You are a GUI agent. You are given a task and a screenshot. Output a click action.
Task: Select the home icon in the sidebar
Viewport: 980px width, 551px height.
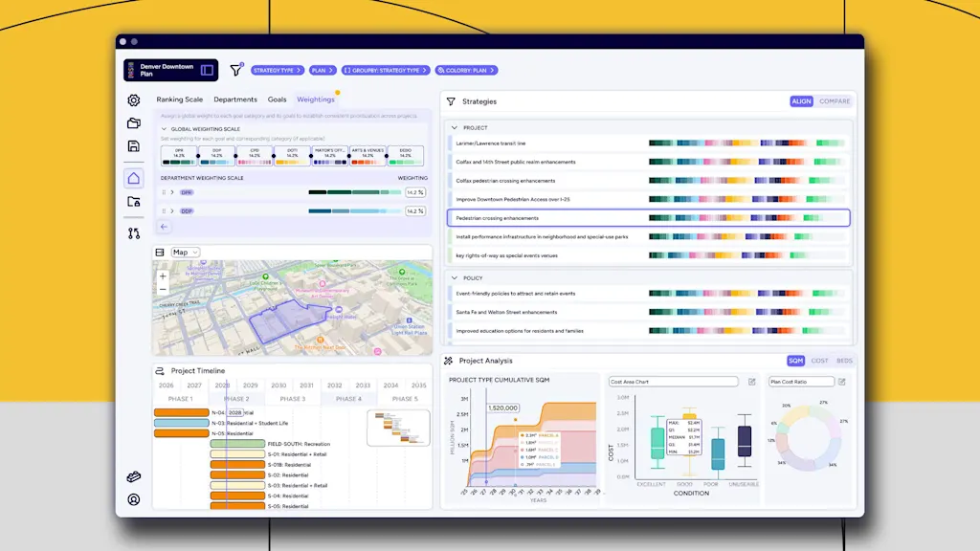click(134, 178)
